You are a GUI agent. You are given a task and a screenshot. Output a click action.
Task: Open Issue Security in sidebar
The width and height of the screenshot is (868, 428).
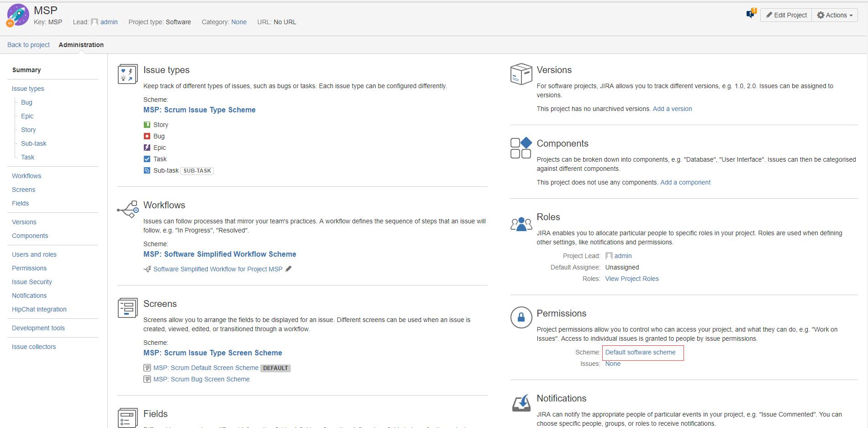pyautogui.click(x=32, y=282)
